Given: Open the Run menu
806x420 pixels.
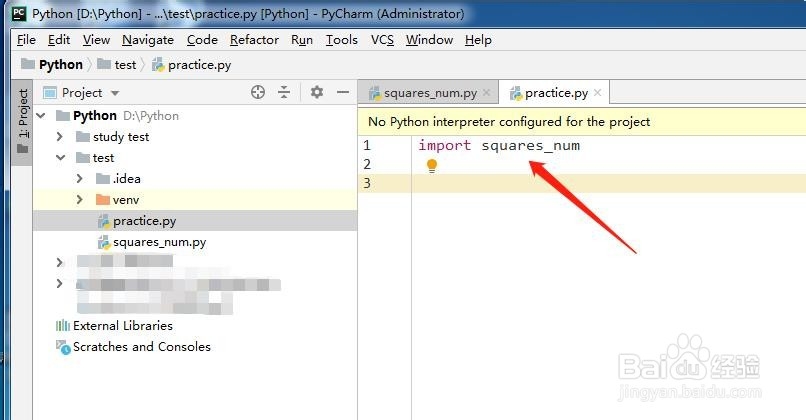Looking at the screenshot, I should click(302, 40).
